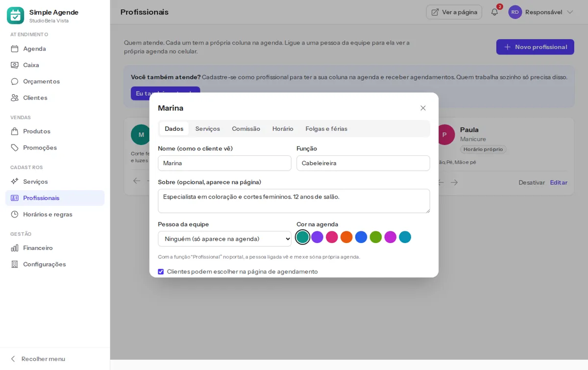Click the Nome input field
588x370 pixels.
pos(224,163)
